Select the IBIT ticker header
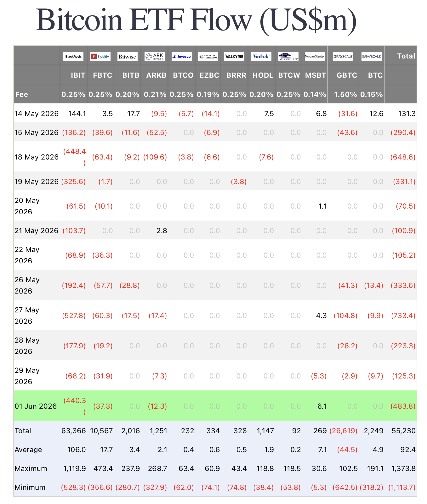427x504 pixels. pyautogui.click(x=78, y=75)
